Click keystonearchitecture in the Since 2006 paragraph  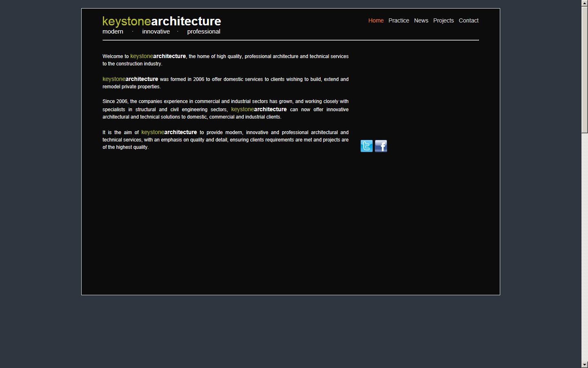tap(258, 109)
